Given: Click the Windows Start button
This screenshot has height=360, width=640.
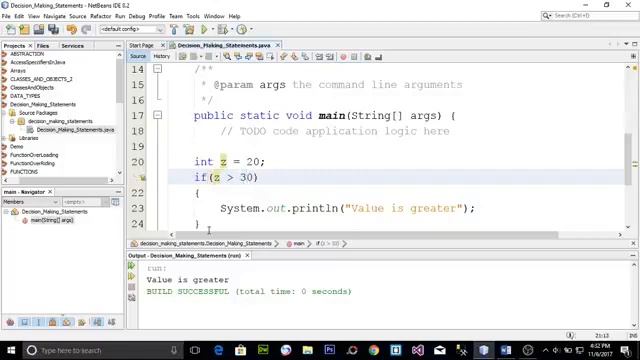Looking at the screenshot, I should 11,350.
